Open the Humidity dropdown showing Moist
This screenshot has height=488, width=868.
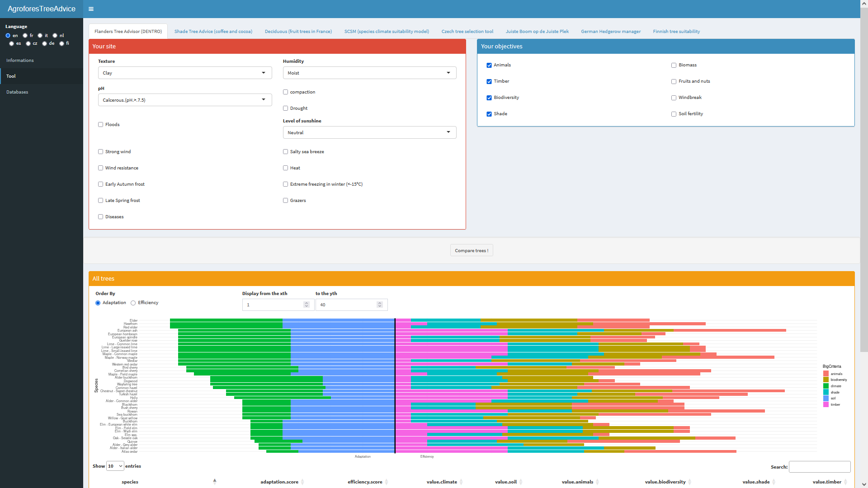pyautogui.click(x=369, y=73)
